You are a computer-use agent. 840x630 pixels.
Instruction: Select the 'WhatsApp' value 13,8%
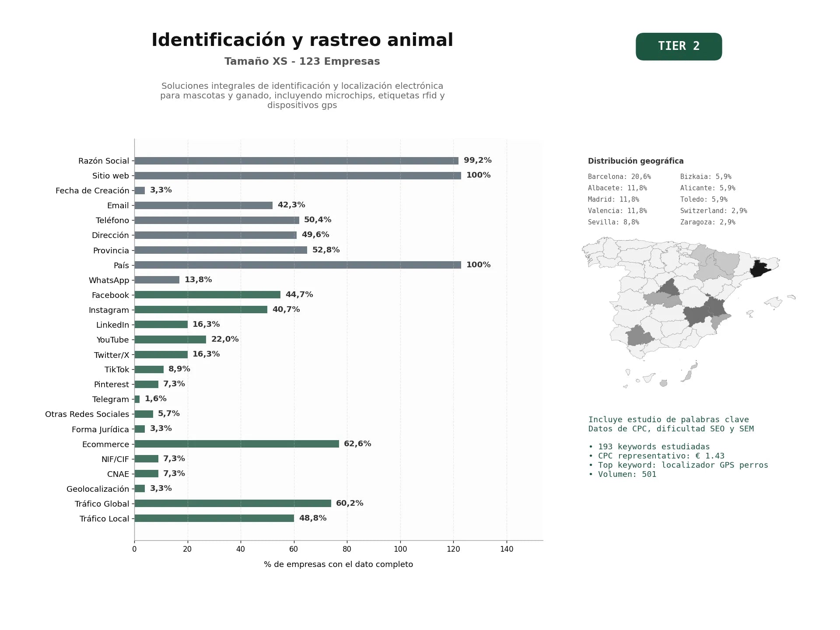198,280
